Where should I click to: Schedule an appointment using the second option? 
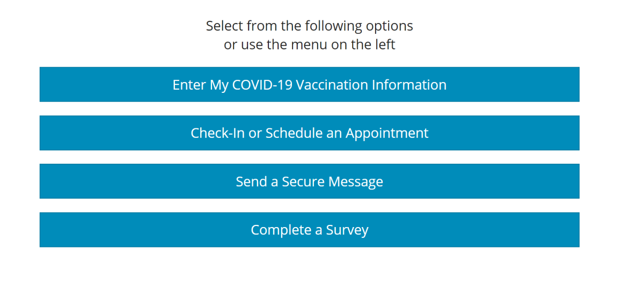point(309,133)
